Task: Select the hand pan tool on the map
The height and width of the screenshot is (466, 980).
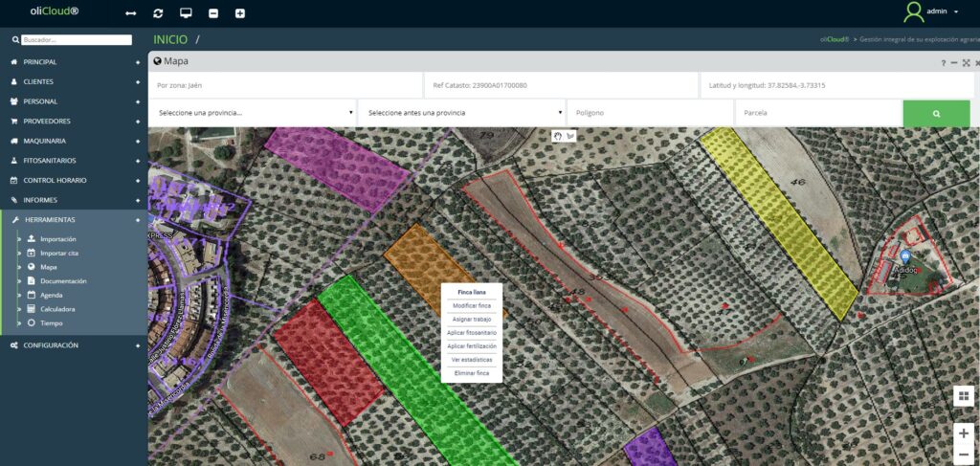Action: click(x=558, y=136)
